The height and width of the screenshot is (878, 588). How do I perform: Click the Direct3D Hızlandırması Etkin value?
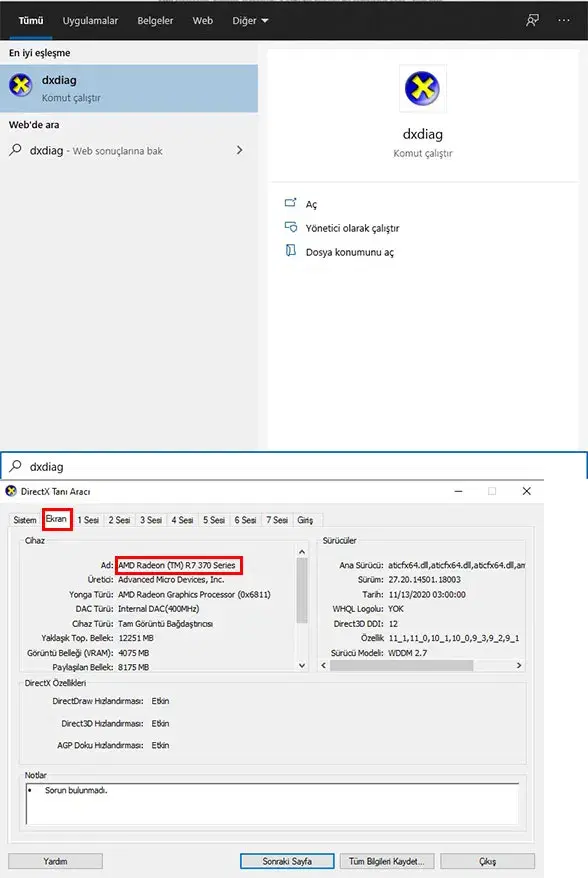click(160, 723)
